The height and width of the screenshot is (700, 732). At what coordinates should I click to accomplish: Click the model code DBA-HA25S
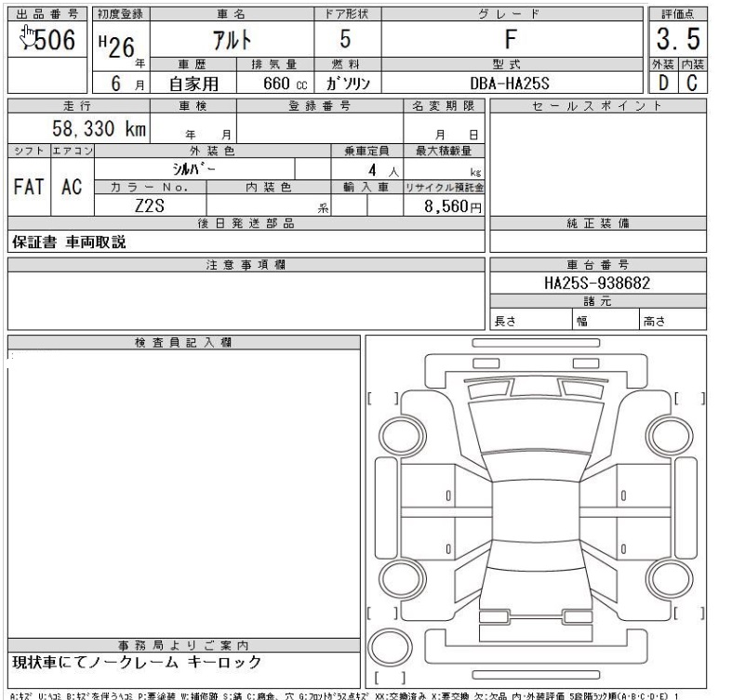coord(511,82)
